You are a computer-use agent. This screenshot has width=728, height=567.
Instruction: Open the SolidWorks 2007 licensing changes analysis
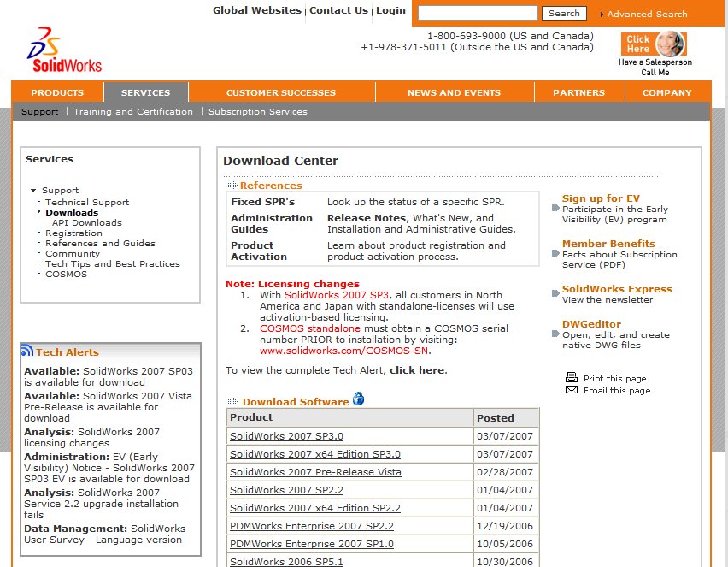click(x=92, y=437)
